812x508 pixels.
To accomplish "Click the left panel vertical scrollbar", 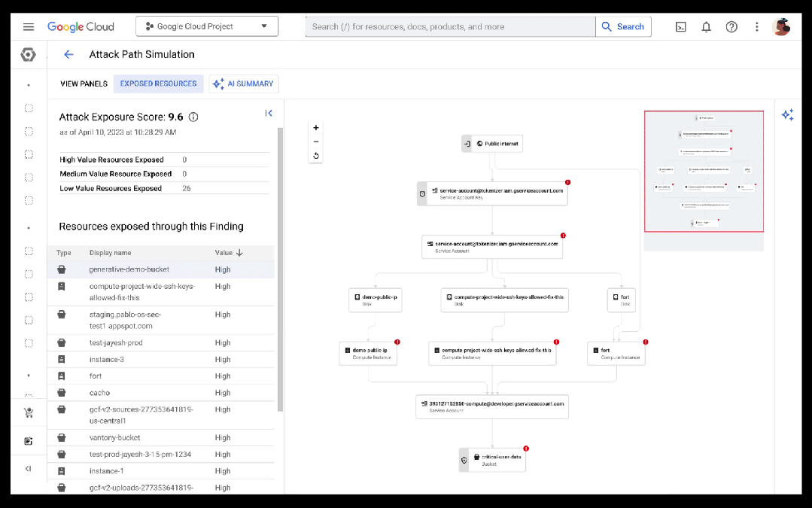I will point(280,269).
